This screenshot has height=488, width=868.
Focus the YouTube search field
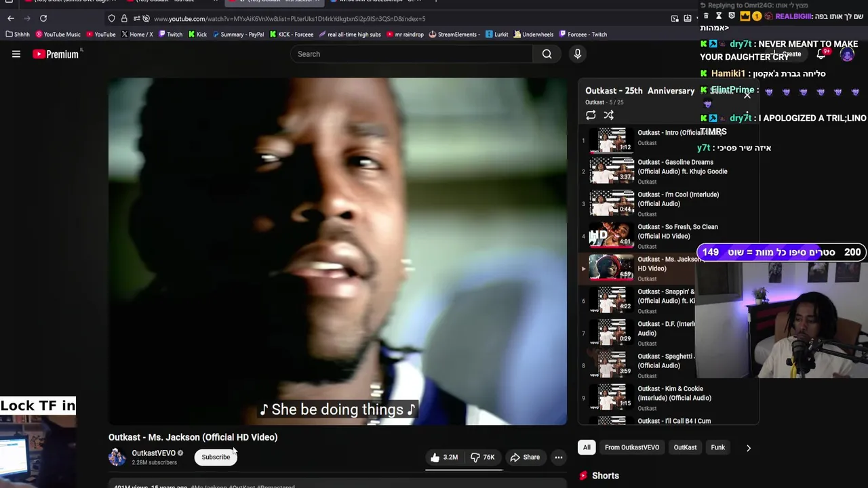[x=412, y=54]
